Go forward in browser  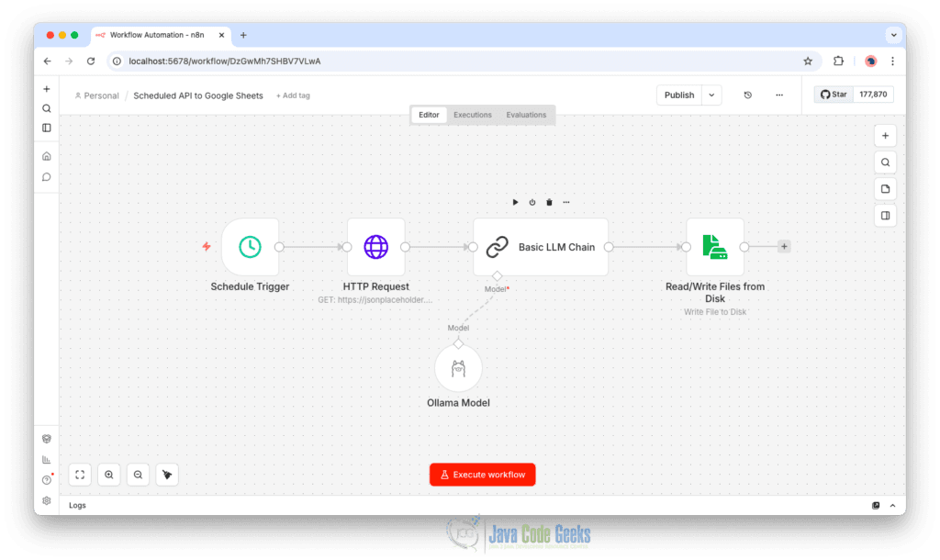[x=69, y=62]
